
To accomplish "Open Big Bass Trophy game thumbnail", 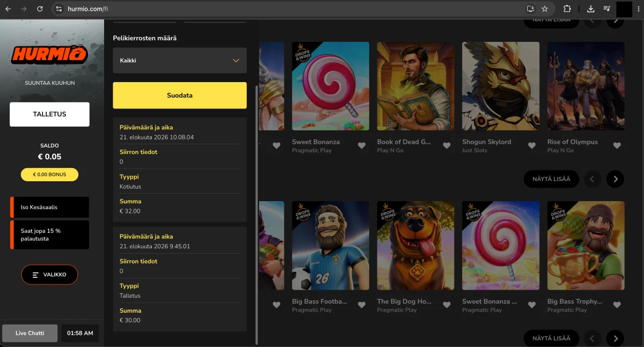I will point(586,246).
